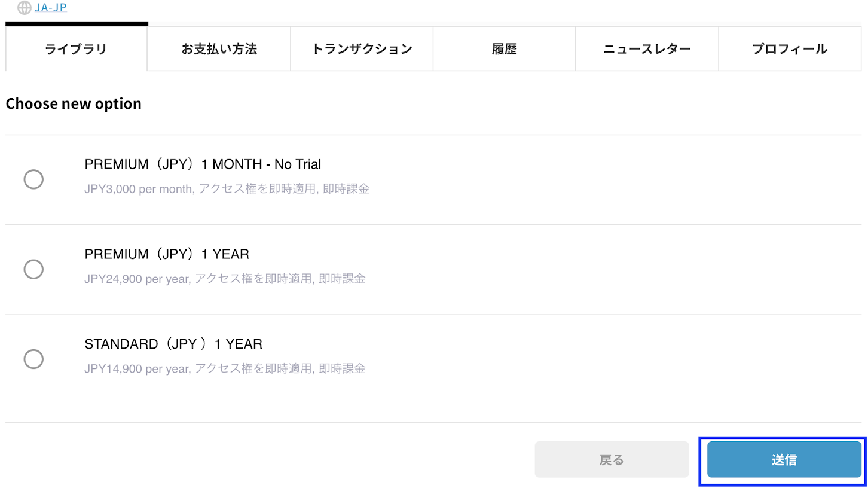Screen dimensions: 868x494
Task: Select PREMIUM 1 MONTH No Trial radio button
Action: tap(33, 179)
